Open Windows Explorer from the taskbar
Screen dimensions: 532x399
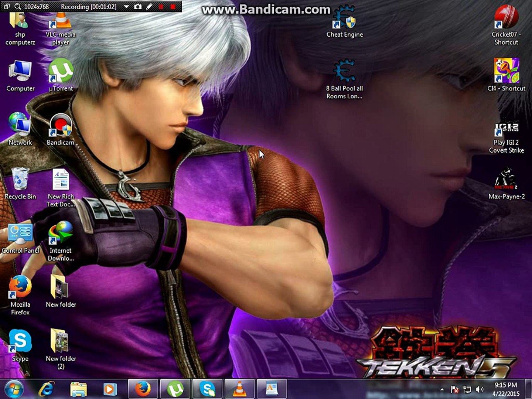pyautogui.click(x=78, y=389)
